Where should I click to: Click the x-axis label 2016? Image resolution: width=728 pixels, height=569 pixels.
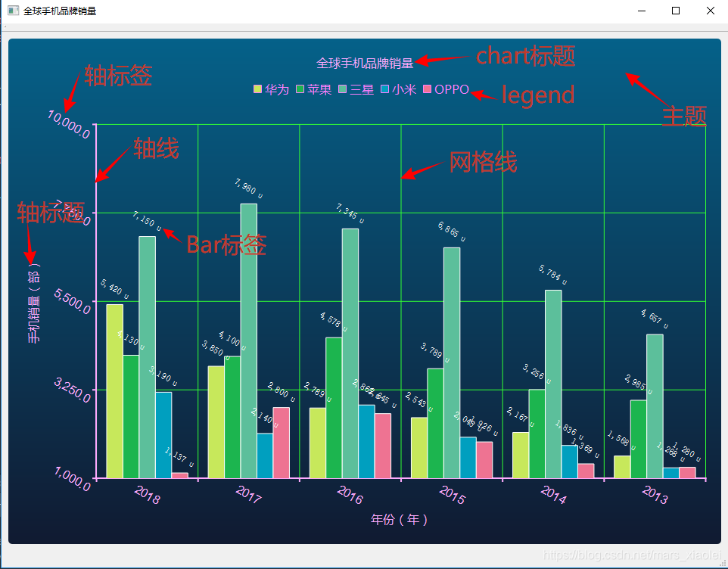(x=350, y=495)
